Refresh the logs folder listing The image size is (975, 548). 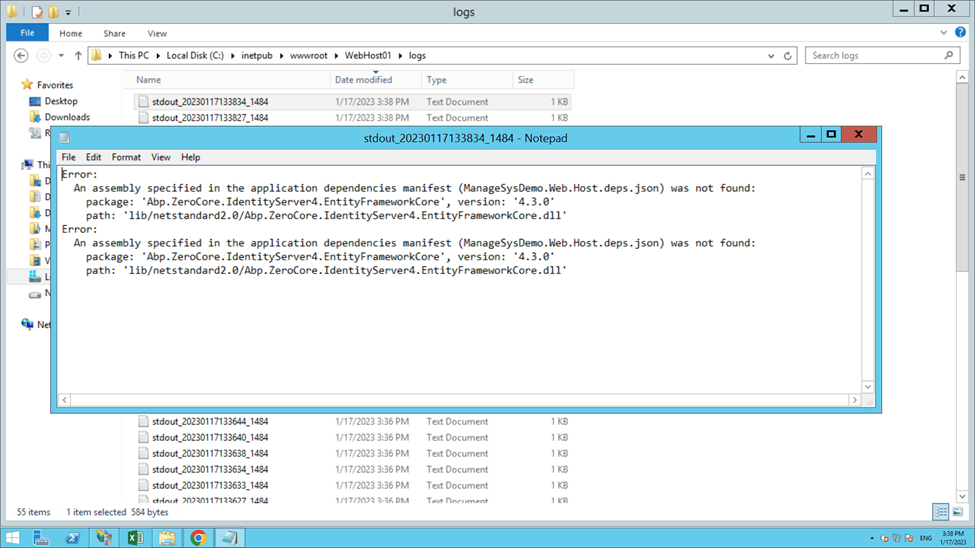pos(788,55)
